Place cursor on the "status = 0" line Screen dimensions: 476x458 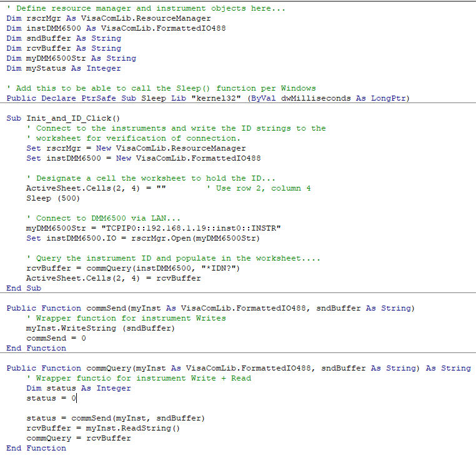point(51,398)
